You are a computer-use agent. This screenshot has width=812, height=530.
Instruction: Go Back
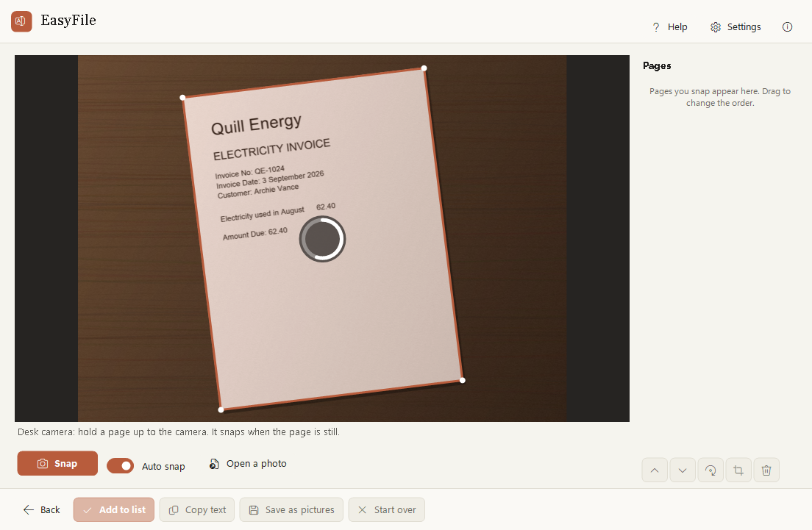point(41,510)
